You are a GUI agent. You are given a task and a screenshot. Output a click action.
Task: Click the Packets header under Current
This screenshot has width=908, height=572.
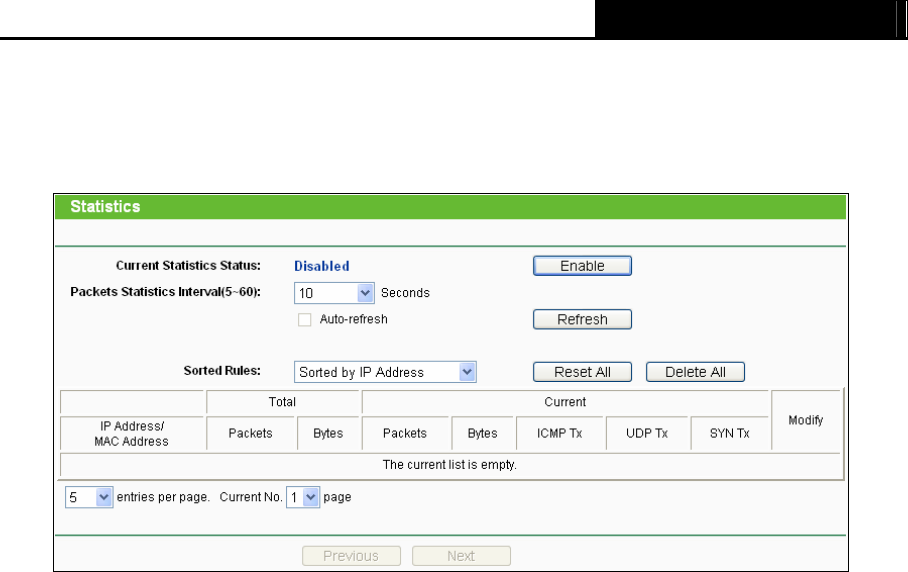click(x=405, y=433)
